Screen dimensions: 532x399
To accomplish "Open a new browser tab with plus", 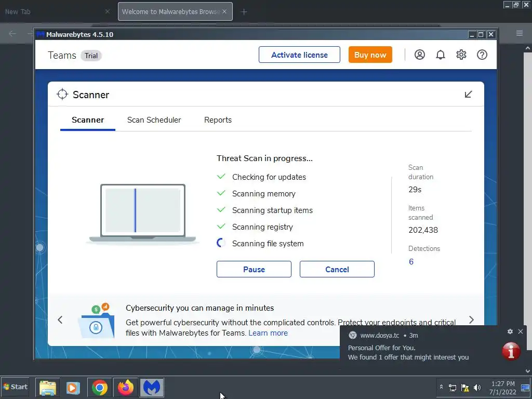I will [244, 12].
